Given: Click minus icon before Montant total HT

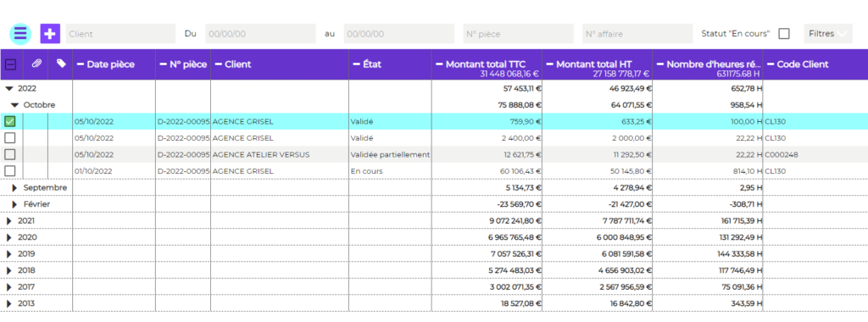Looking at the screenshot, I should [549, 64].
